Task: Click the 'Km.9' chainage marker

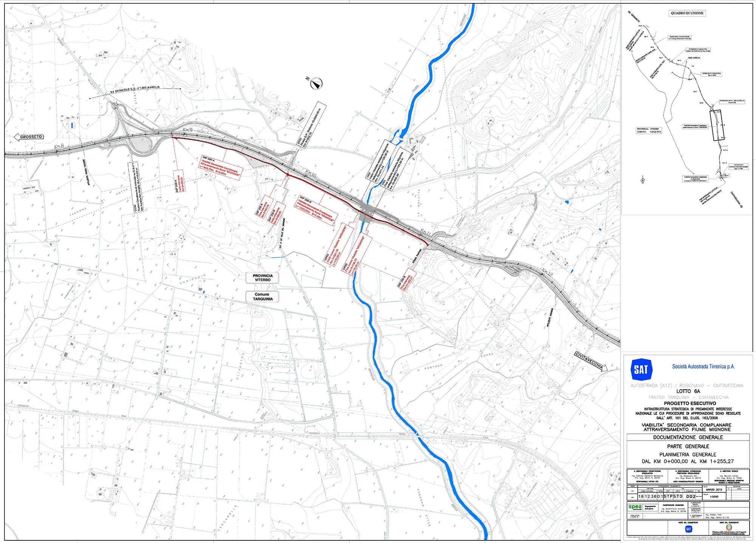Action: coord(187,130)
